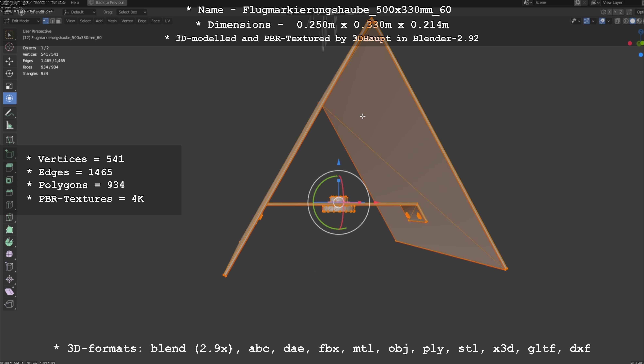This screenshot has width=644, height=364.
Task: Switch to Wireframe shading
Action: click(626, 21)
